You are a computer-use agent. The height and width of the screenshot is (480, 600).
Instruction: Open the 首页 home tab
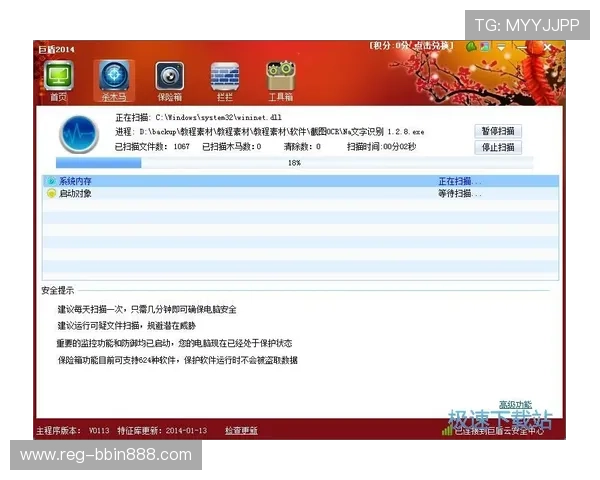(59, 81)
